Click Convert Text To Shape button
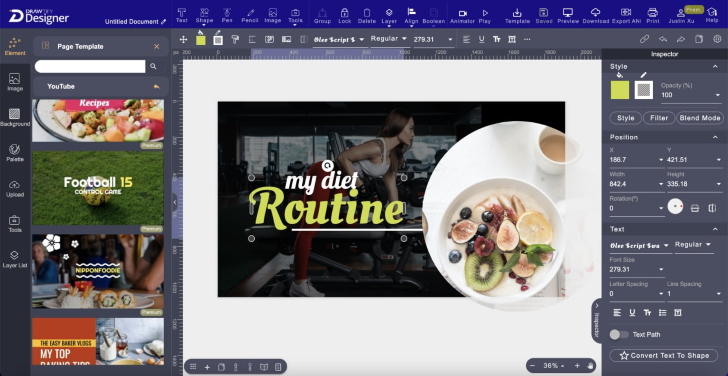The width and height of the screenshot is (728, 376). [664, 356]
